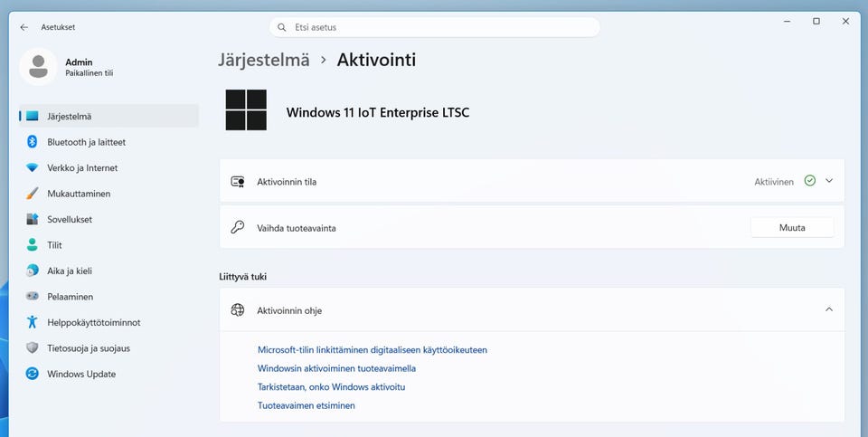Click the search magnifier icon
Screen dimensions: 868x437
[x=282, y=27]
